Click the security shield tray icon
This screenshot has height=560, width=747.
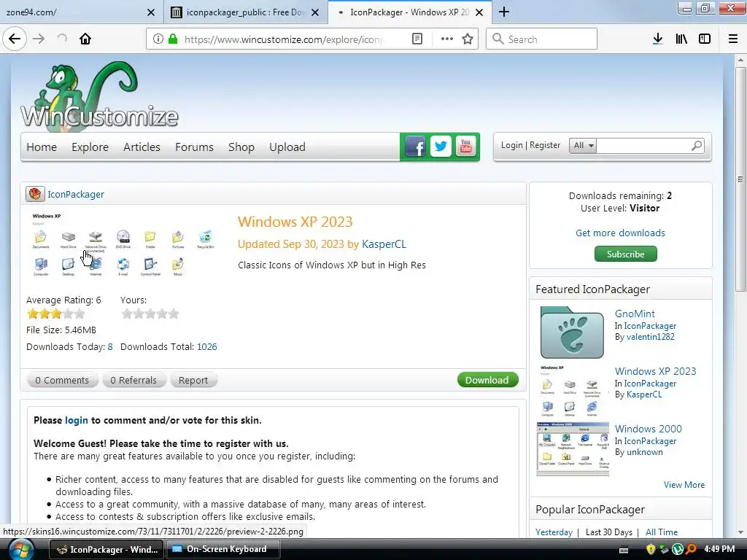click(650, 549)
